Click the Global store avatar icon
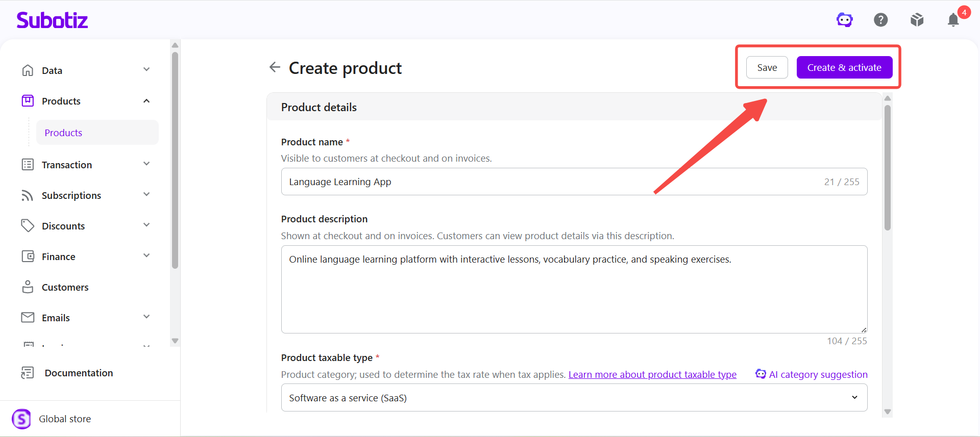 pos(21,419)
